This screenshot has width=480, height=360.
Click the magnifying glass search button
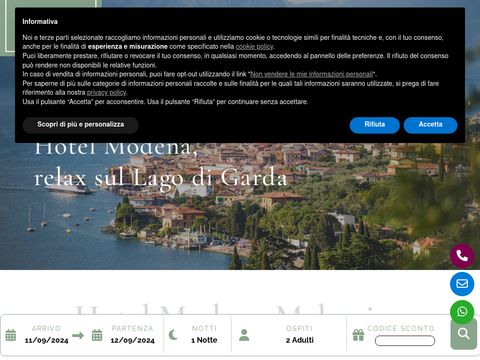coord(464,334)
